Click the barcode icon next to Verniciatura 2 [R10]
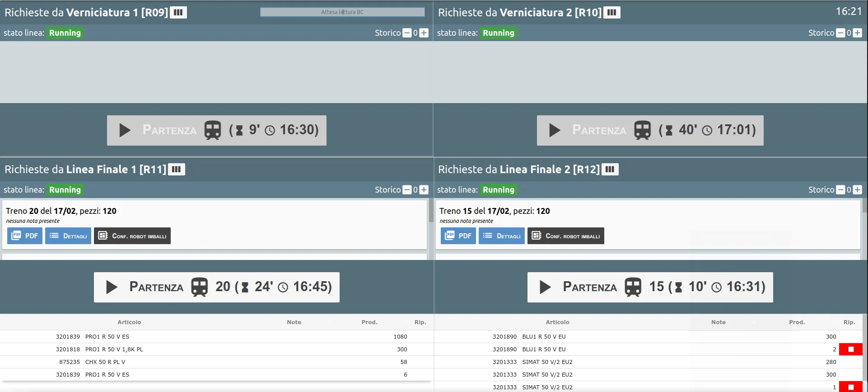This screenshot has height=392, width=868. coord(612,12)
